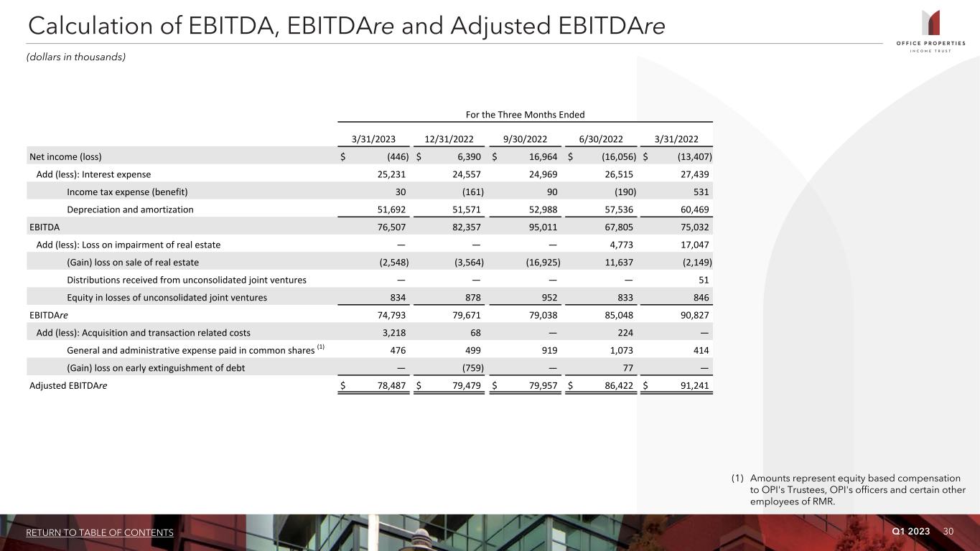Image resolution: width=980 pixels, height=551 pixels.
Task: Select the EBITDAre value 74,793
Action: coord(393,315)
